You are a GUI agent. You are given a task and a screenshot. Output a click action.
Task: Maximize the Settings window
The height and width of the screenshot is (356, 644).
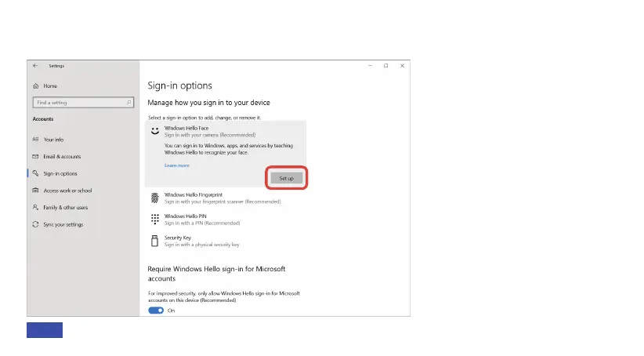point(386,66)
